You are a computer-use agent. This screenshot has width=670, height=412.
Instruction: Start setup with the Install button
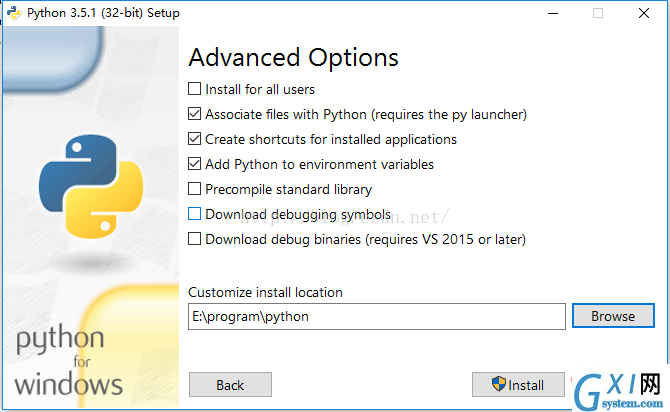pyautogui.click(x=518, y=385)
